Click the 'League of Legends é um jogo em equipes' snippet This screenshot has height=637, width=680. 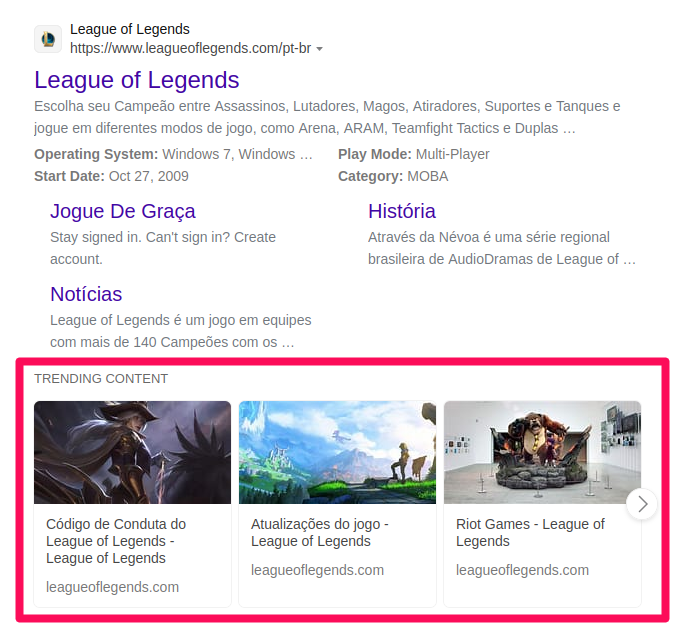click(180, 331)
